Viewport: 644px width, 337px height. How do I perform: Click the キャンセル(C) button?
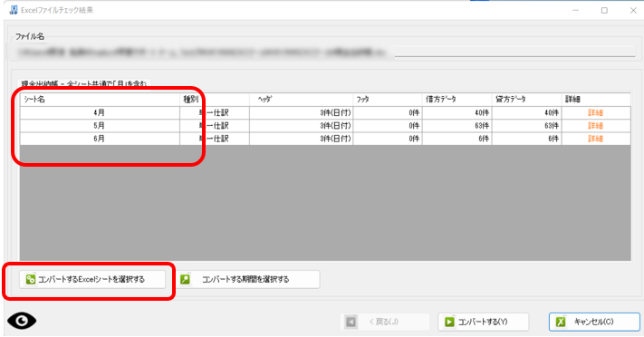(594, 322)
